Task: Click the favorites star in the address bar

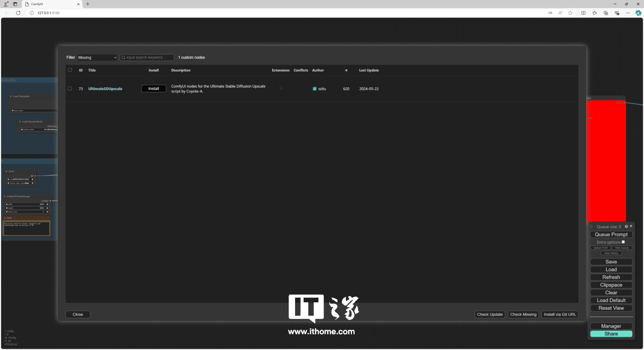Action: (x=570, y=13)
